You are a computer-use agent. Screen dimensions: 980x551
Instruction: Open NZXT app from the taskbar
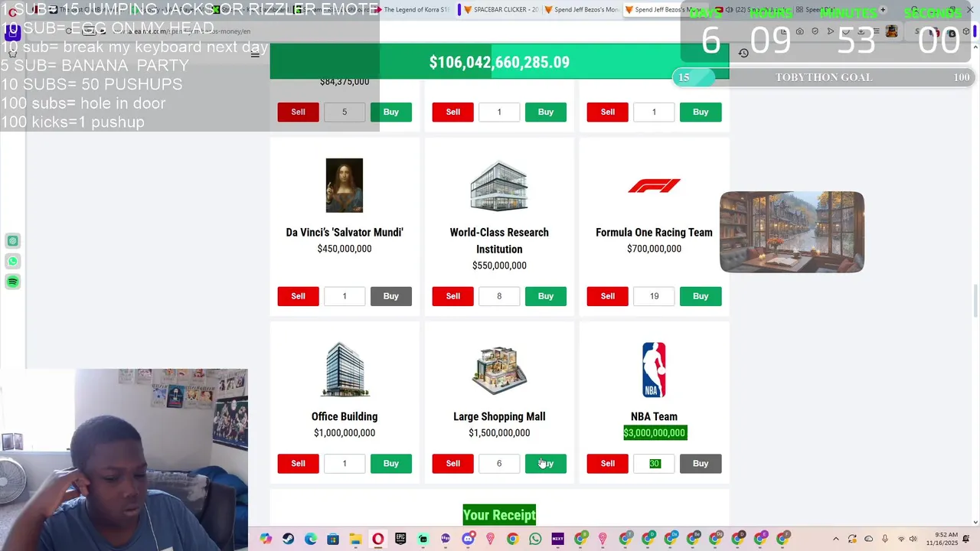[557, 539]
